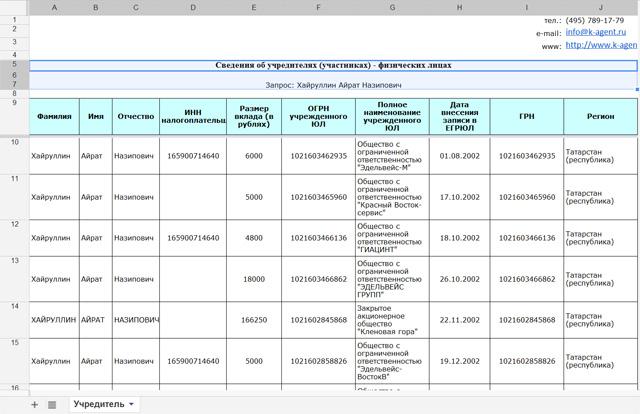Click the add new sheet plus icon
Screen dimensions: 640x414
point(34,404)
